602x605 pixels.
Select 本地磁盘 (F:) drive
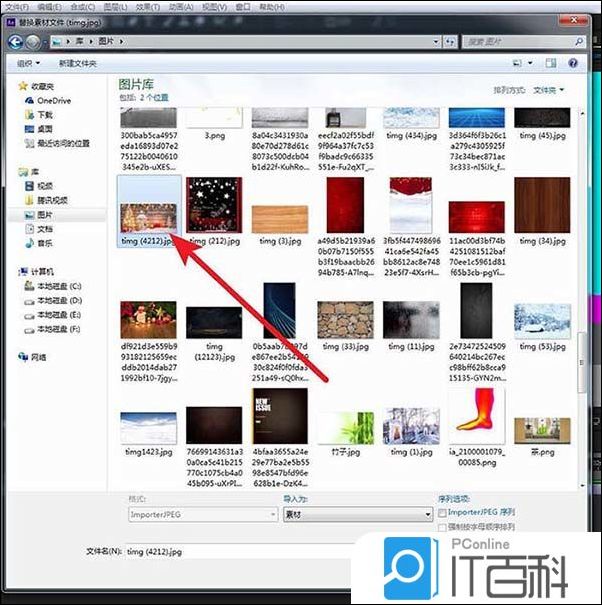tap(53, 329)
